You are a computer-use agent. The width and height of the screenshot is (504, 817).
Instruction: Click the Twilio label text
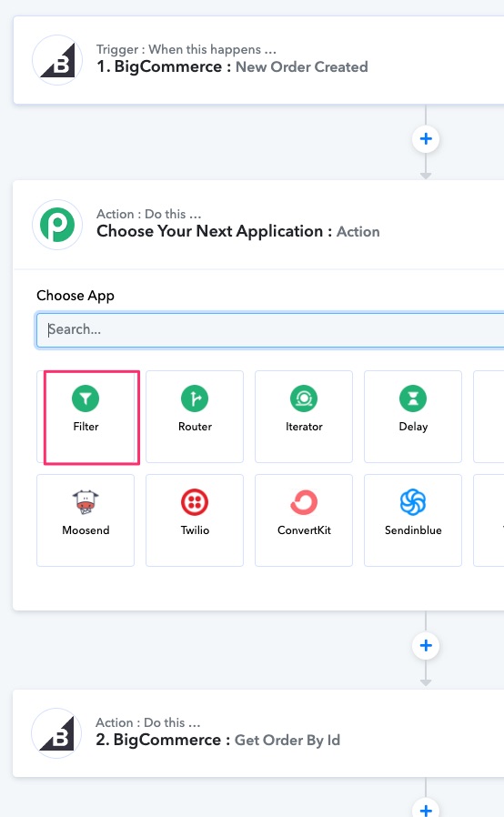195,530
